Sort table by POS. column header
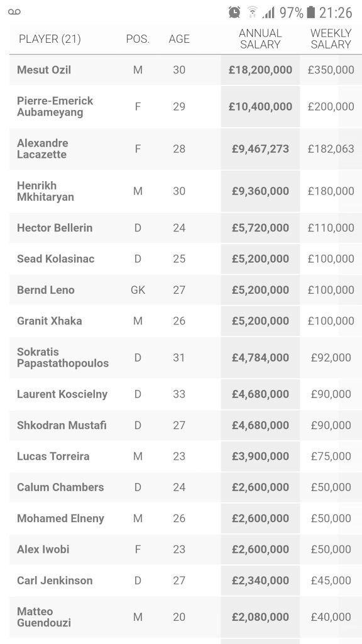 [x=138, y=39]
